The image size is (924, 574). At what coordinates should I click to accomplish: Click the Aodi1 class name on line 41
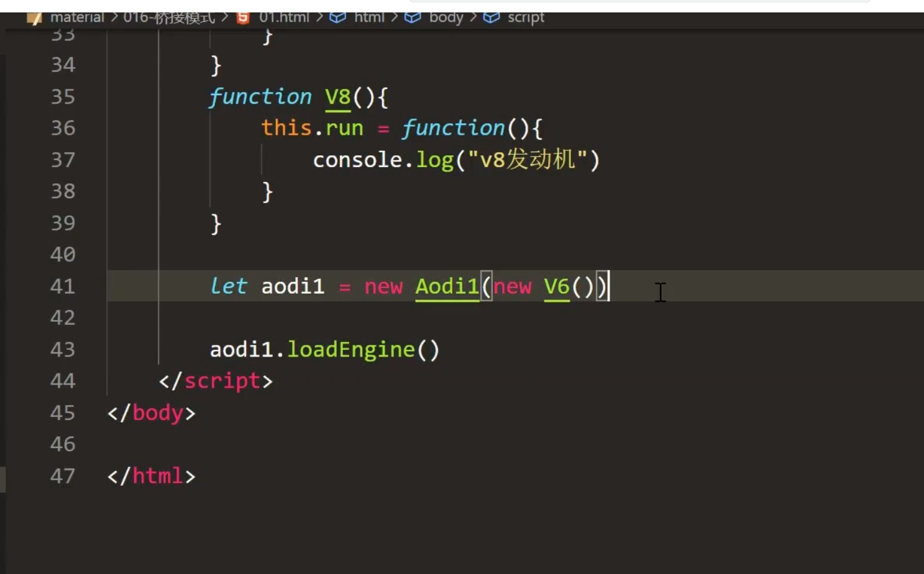[x=447, y=287]
